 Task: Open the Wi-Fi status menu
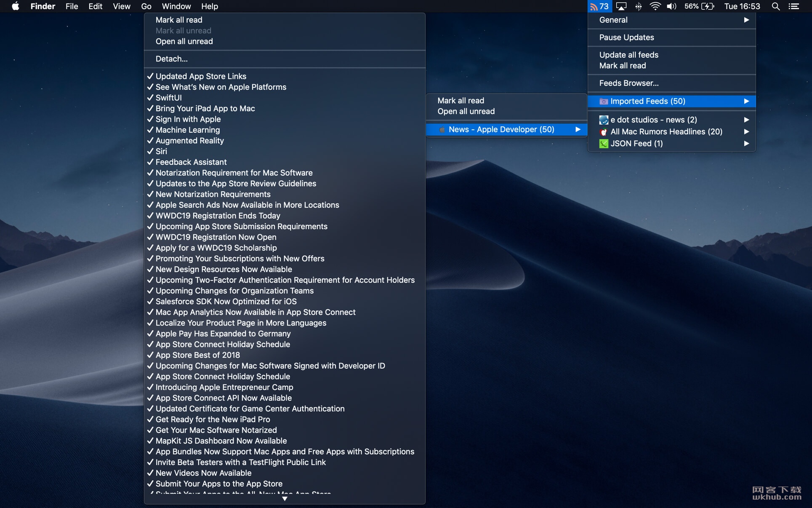pyautogui.click(x=655, y=6)
